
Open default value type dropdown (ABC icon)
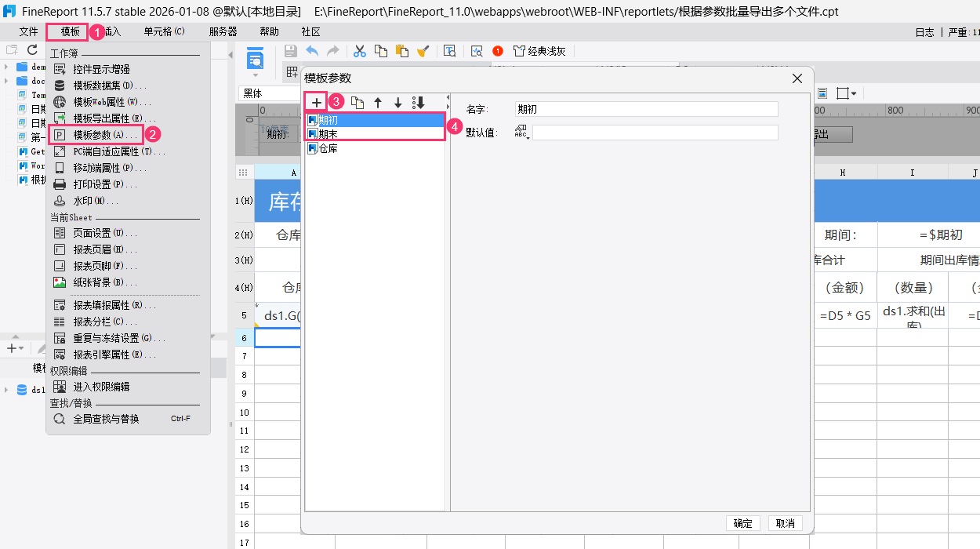[x=522, y=133]
